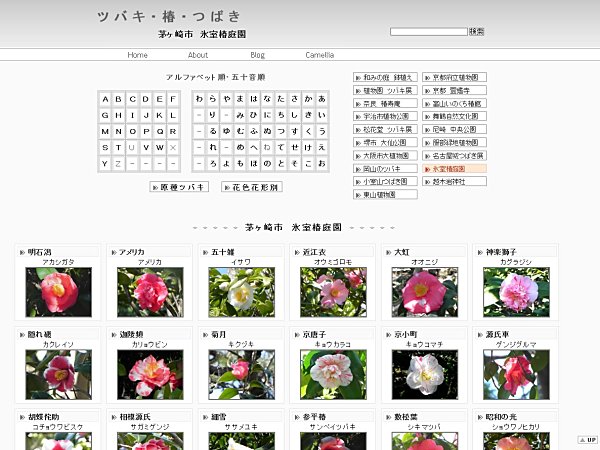Screen dimensions: 600x450
Task: Select letter S in alphabet index
Action: (105, 148)
